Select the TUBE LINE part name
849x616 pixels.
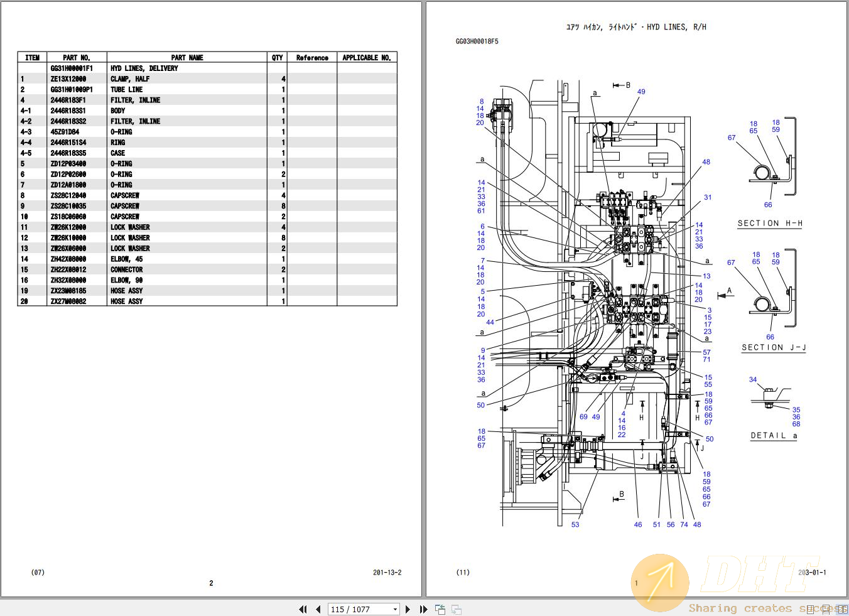pos(127,90)
